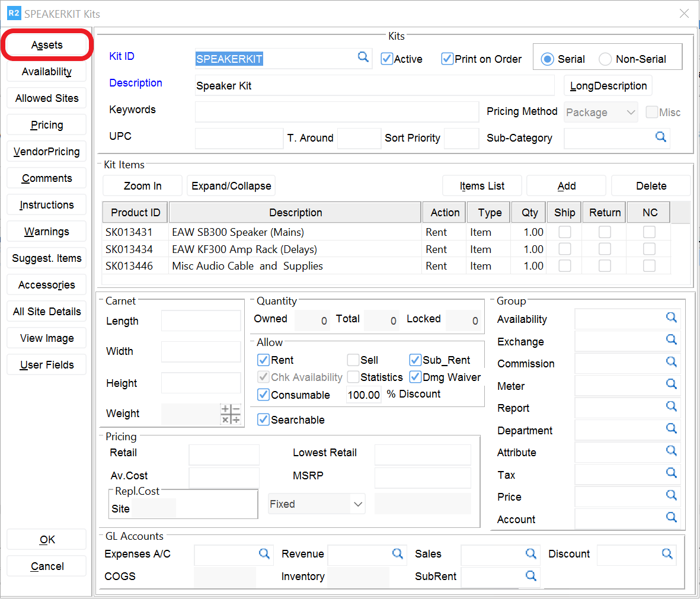Click the Kit ID search magnifier icon
The height and width of the screenshot is (599, 700).
(x=363, y=57)
